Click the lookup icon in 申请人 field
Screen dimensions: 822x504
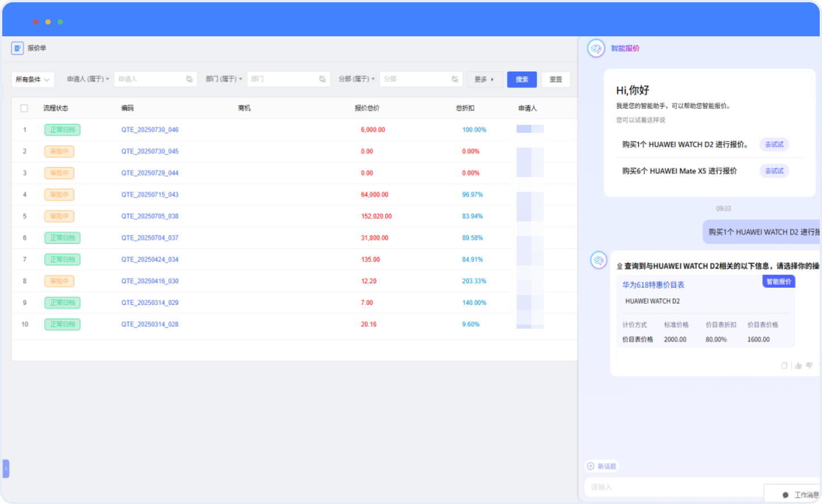(190, 79)
